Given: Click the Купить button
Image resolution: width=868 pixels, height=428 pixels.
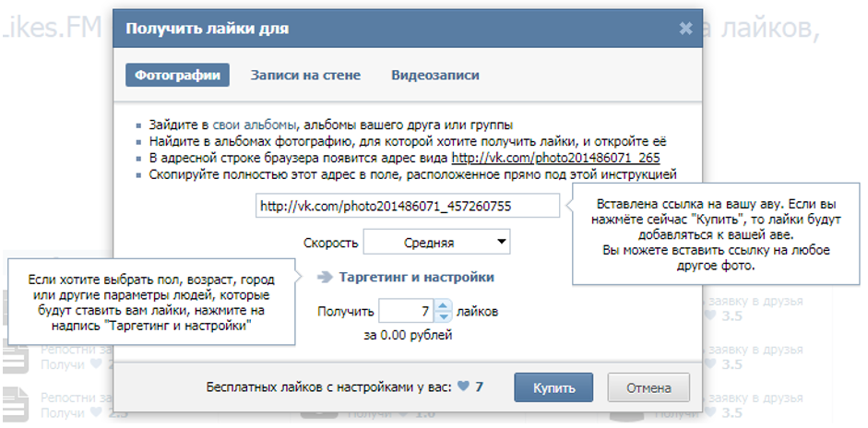Looking at the screenshot, I should point(553,387).
